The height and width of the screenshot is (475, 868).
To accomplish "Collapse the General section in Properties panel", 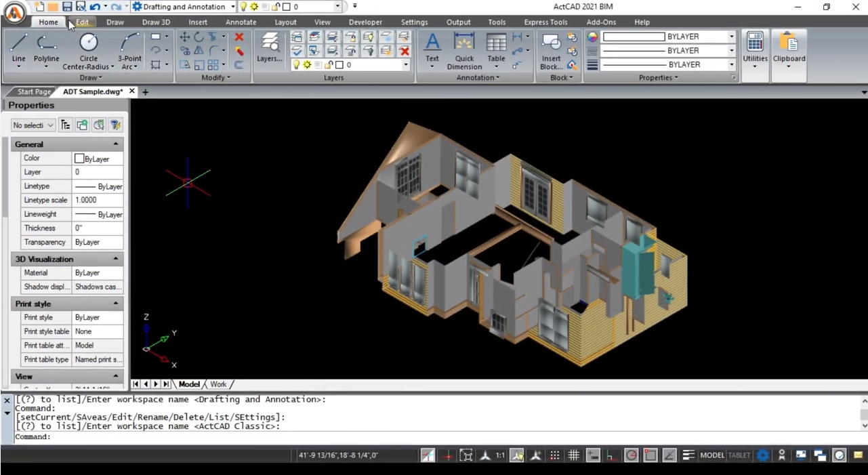I will [x=115, y=144].
